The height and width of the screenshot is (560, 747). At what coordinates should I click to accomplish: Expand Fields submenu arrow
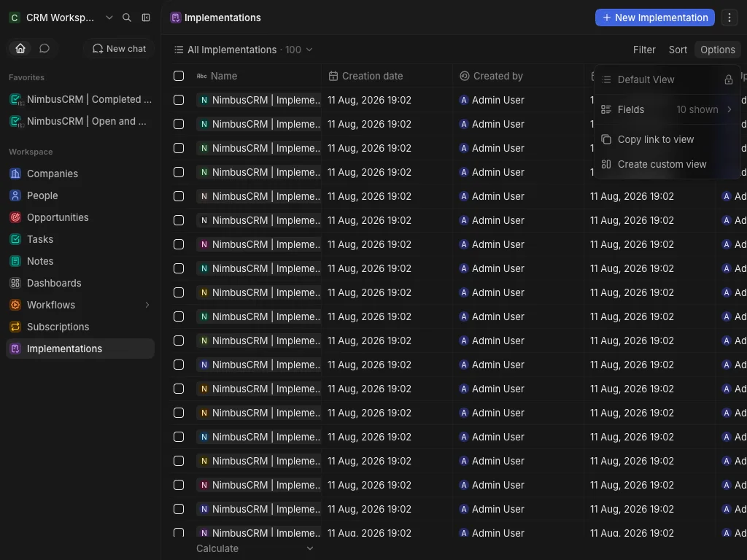(x=729, y=109)
